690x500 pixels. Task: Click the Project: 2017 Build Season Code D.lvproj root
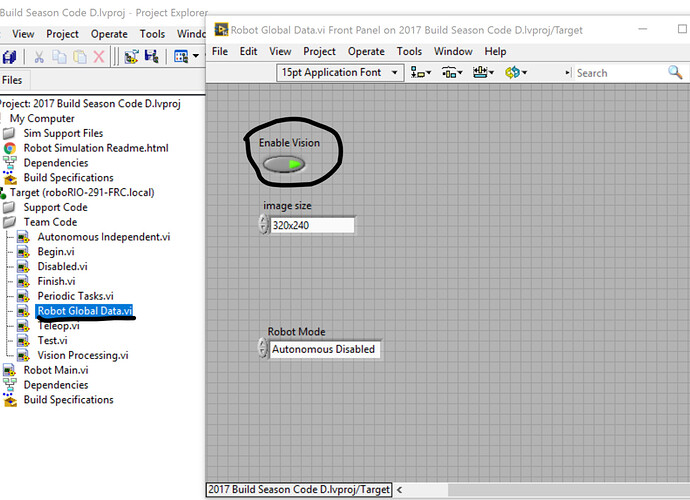(x=90, y=104)
